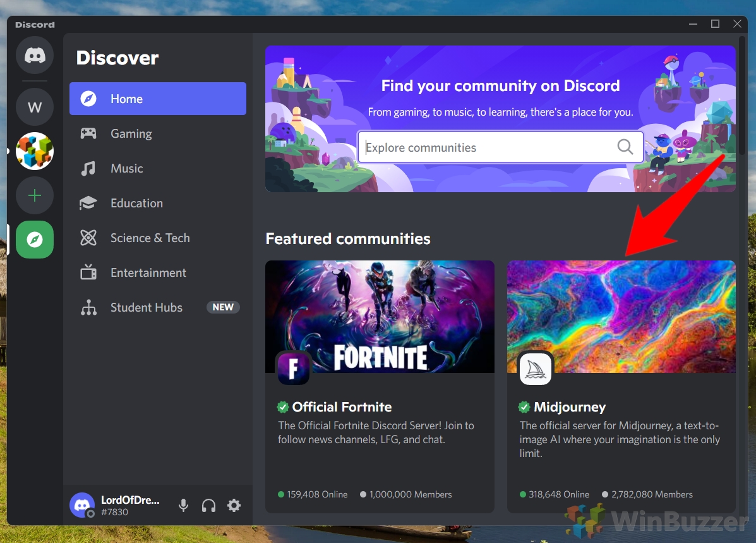The height and width of the screenshot is (543, 756).
Task: Open the Official Fortnite banner image
Action: click(380, 317)
